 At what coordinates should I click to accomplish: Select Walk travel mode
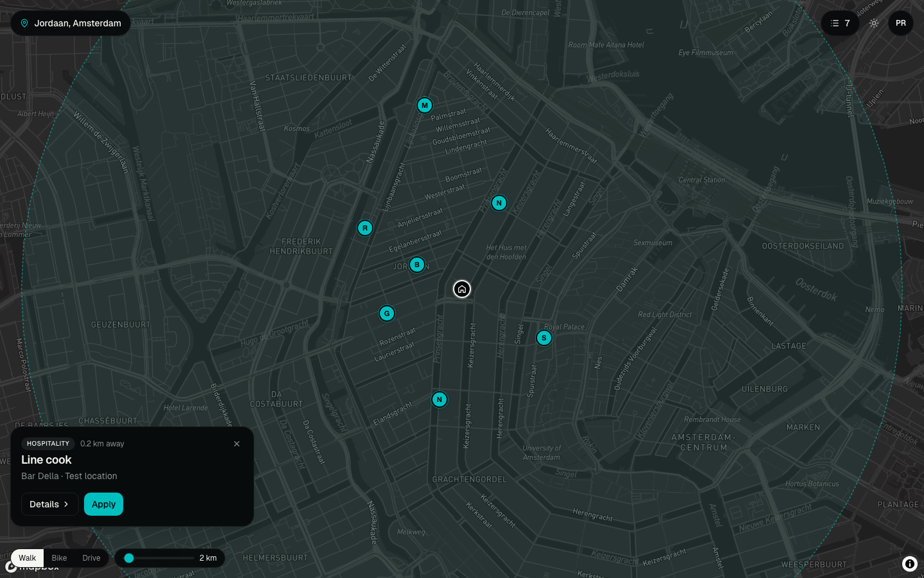coord(28,558)
